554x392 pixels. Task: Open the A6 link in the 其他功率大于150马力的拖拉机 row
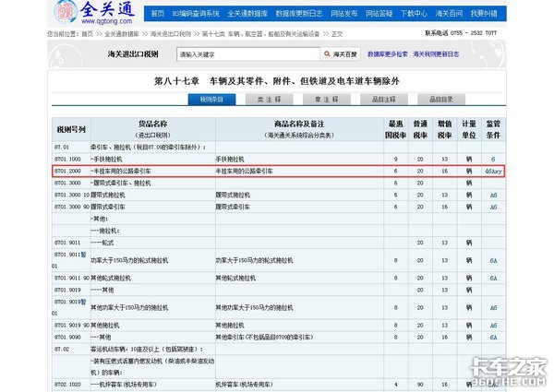494,308
